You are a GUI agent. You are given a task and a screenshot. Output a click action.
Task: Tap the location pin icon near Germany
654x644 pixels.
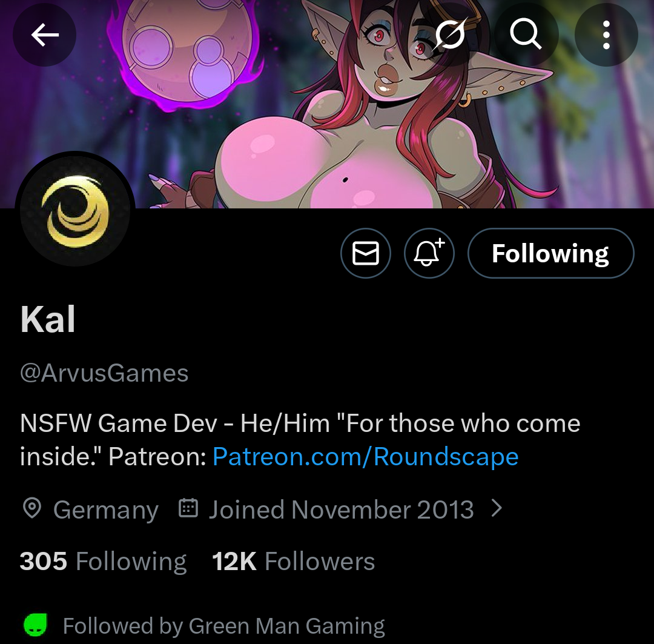(32, 508)
